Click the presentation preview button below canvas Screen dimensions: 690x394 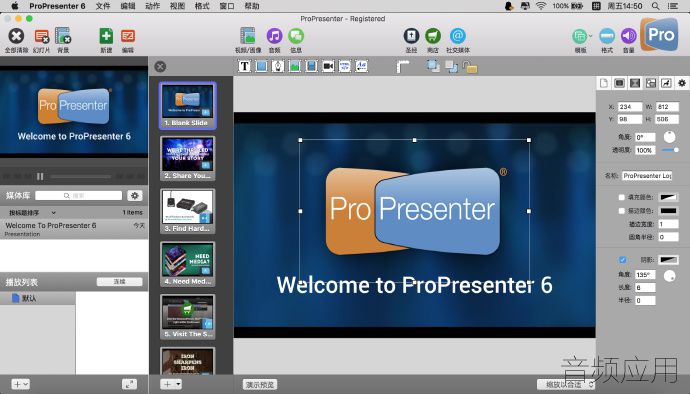pos(260,384)
